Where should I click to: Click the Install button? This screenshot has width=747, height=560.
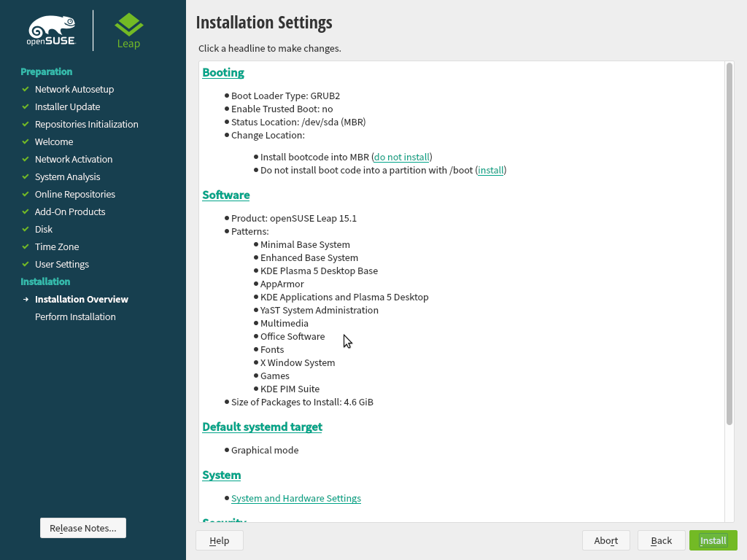coord(713,540)
